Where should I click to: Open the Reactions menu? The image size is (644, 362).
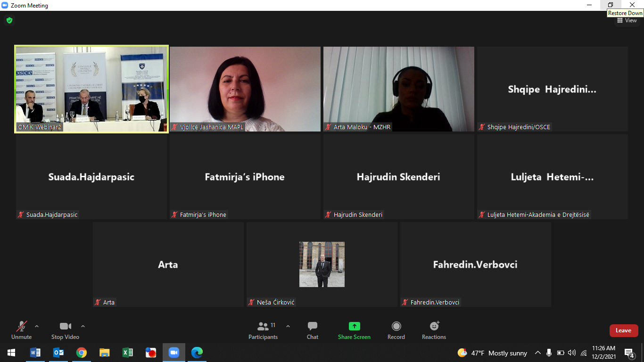pyautogui.click(x=434, y=330)
